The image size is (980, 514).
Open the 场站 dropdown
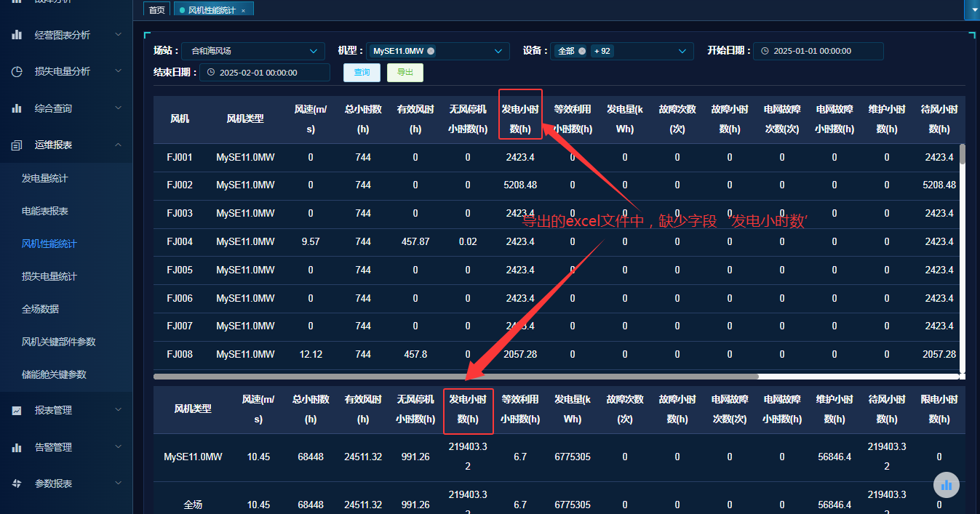click(314, 51)
